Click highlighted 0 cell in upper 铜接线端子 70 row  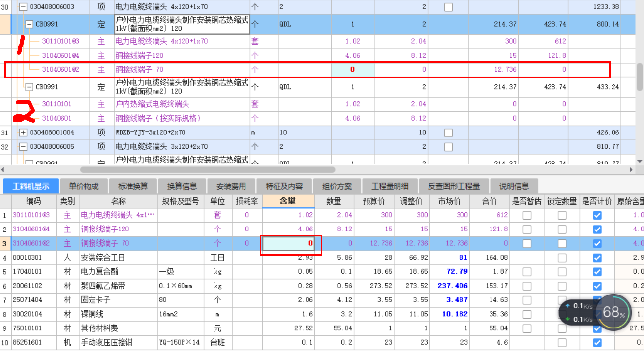click(353, 70)
